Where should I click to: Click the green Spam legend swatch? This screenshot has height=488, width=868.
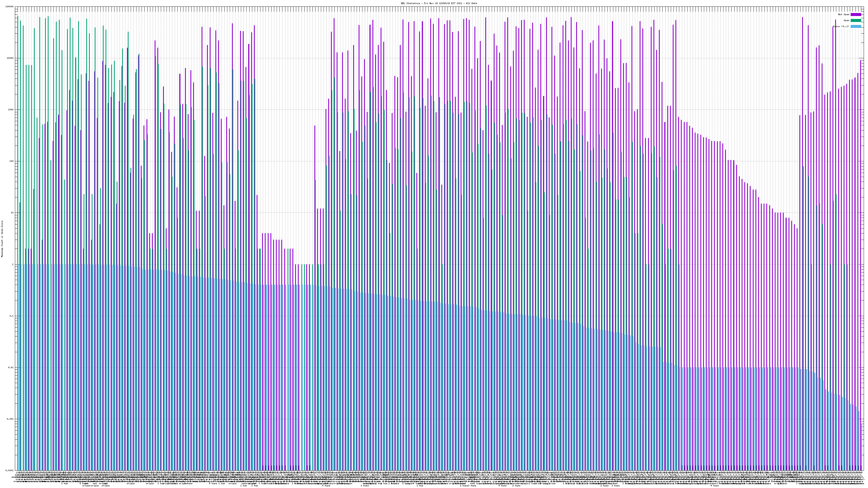point(856,21)
